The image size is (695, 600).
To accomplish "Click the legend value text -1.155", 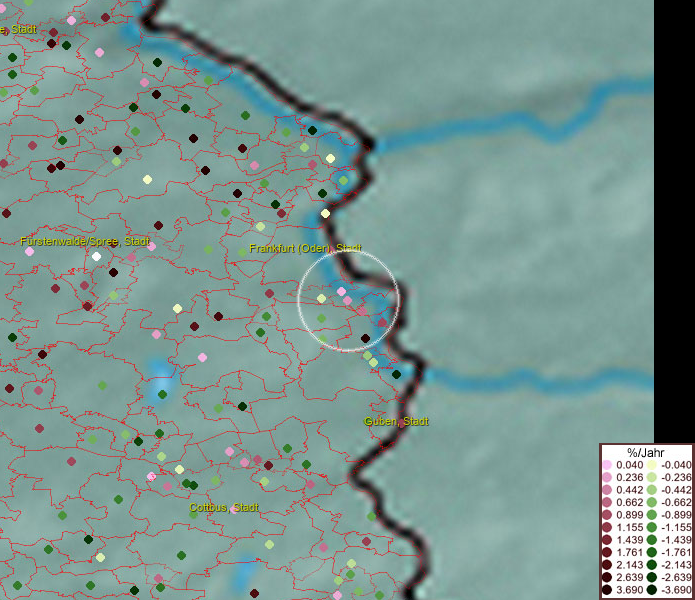I will (x=676, y=527).
